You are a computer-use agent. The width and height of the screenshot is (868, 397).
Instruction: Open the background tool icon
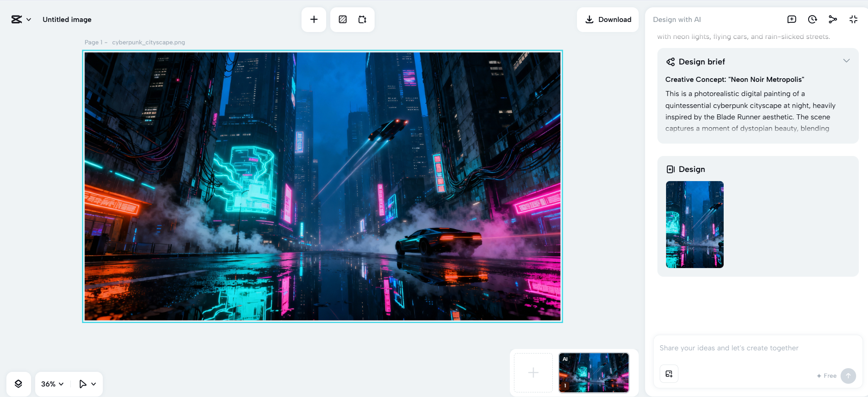(x=343, y=19)
